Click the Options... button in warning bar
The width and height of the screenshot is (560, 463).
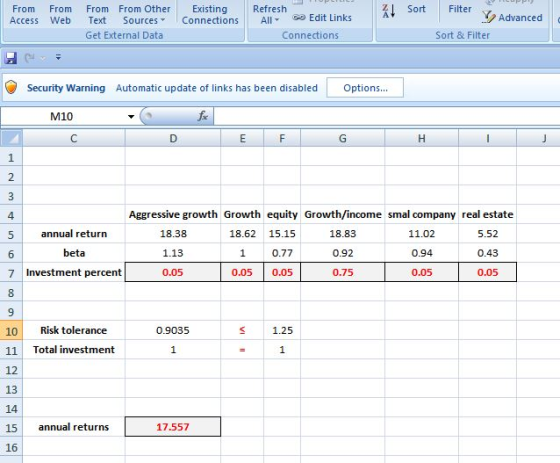click(x=365, y=88)
